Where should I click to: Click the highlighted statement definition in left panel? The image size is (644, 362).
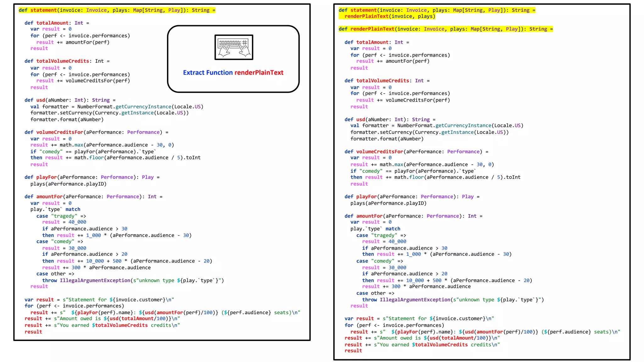coord(117,10)
